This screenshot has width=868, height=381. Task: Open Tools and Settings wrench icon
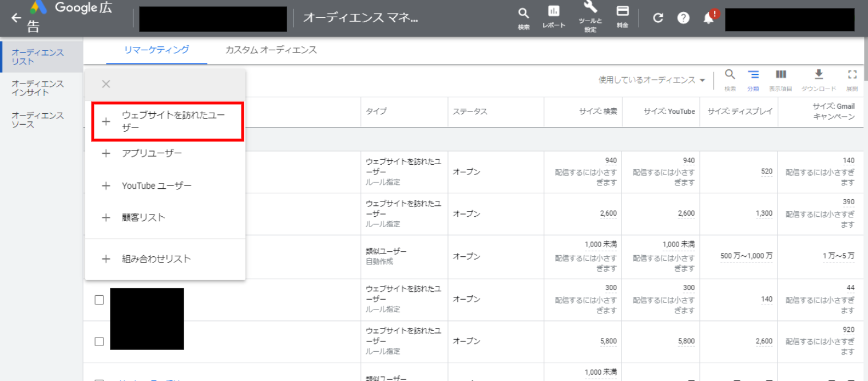pos(590,8)
